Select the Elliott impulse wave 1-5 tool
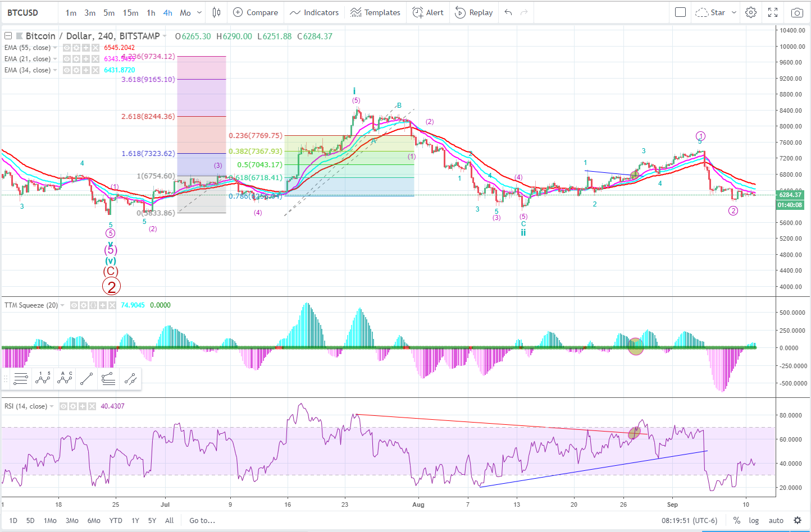This screenshot has width=811, height=532. (43, 379)
